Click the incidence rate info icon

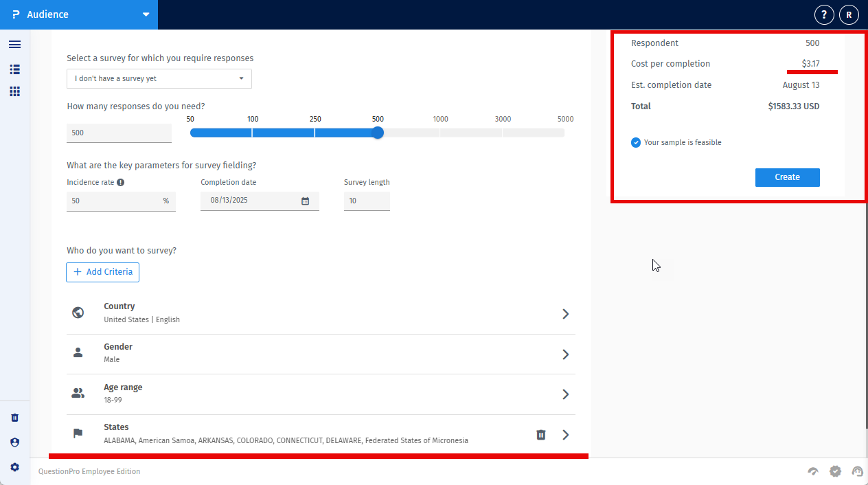(120, 183)
